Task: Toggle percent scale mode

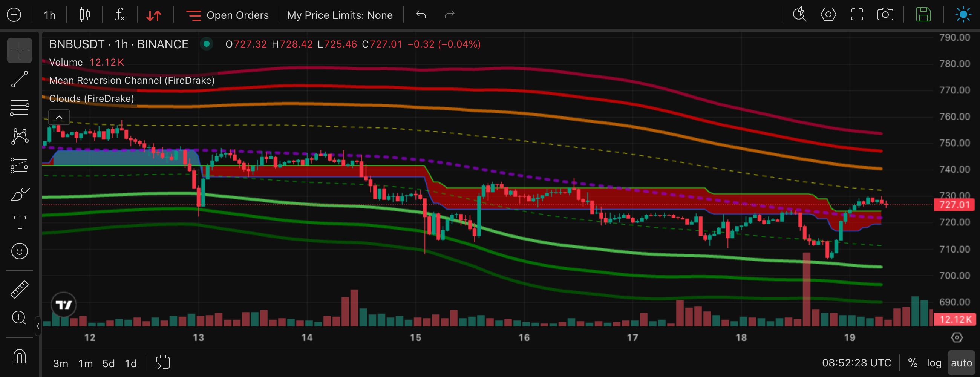Action: 913,363
